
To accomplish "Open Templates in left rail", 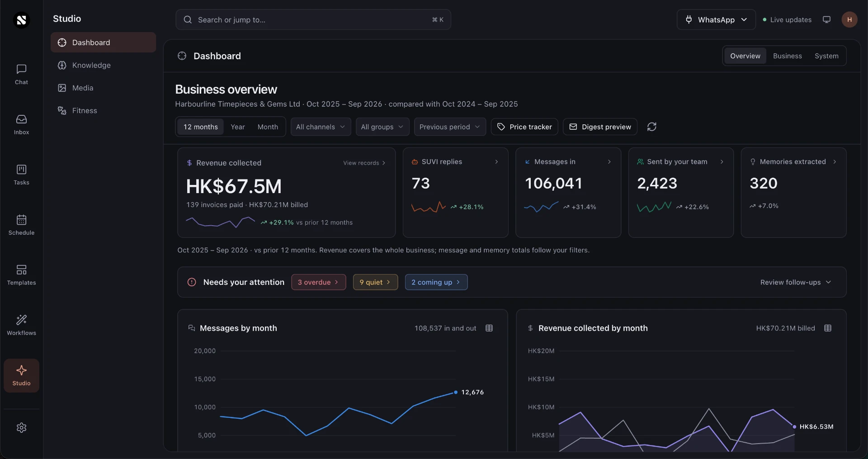I will pos(21,275).
